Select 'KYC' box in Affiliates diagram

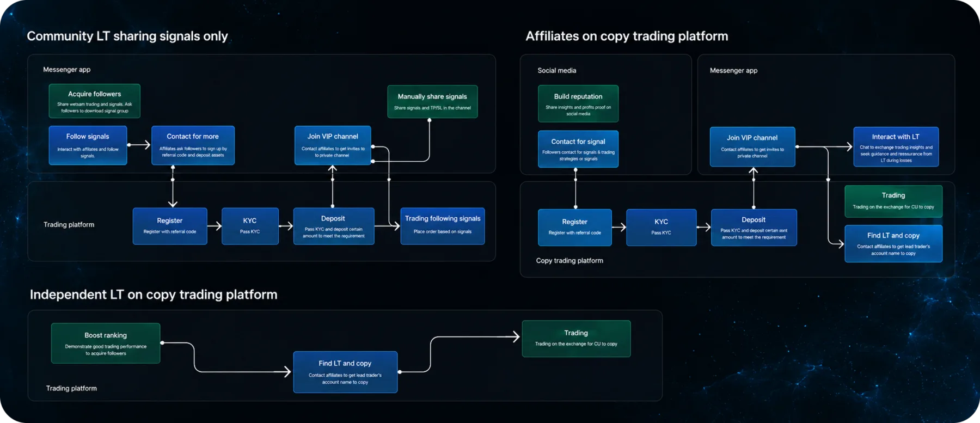661,227
